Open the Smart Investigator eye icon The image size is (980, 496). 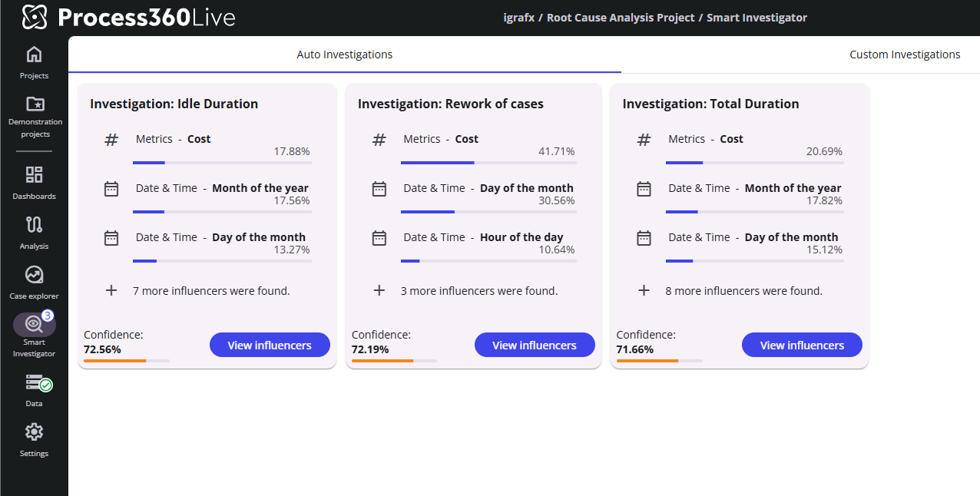(x=34, y=324)
